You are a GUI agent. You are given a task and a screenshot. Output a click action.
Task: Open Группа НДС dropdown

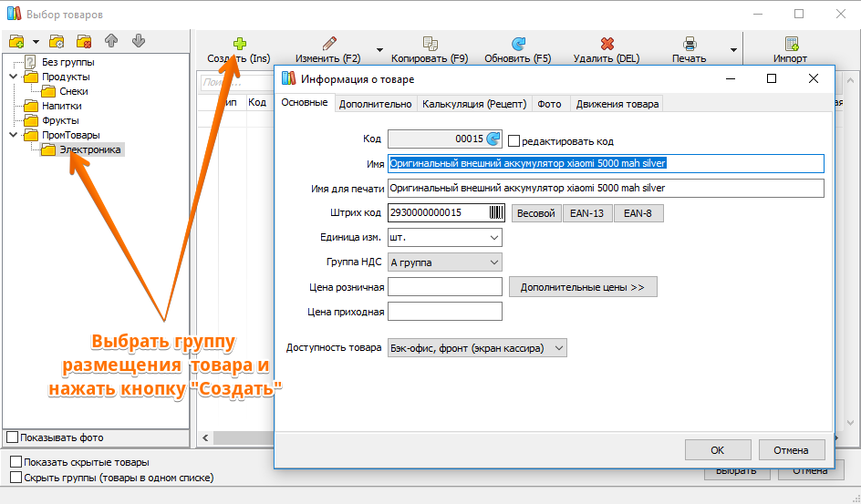coord(445,262)
